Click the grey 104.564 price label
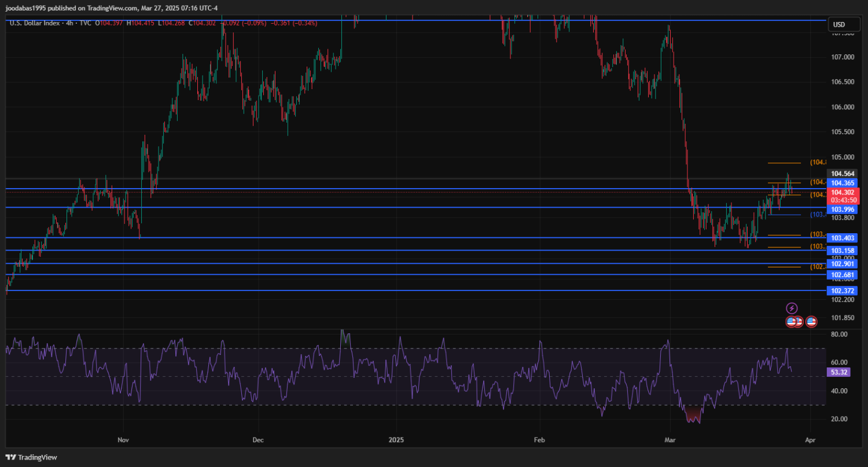Viewport: 868px width, 467px height. (x=842, y=174)
